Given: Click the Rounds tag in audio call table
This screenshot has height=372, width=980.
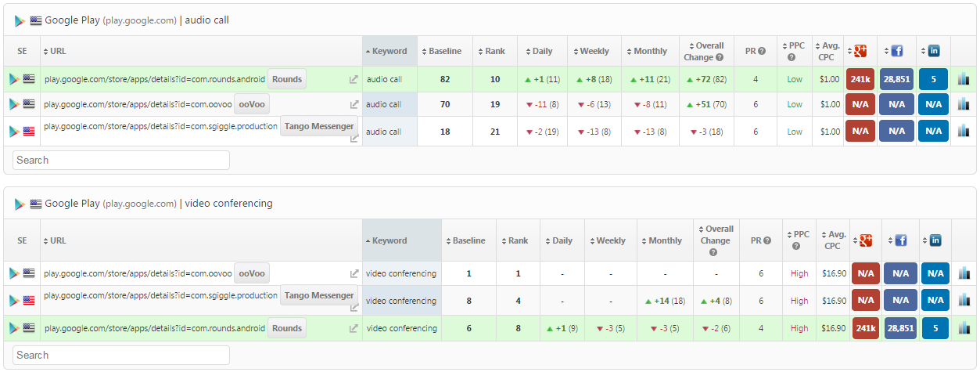Looking at the screenshot, I should pos(287,79).
